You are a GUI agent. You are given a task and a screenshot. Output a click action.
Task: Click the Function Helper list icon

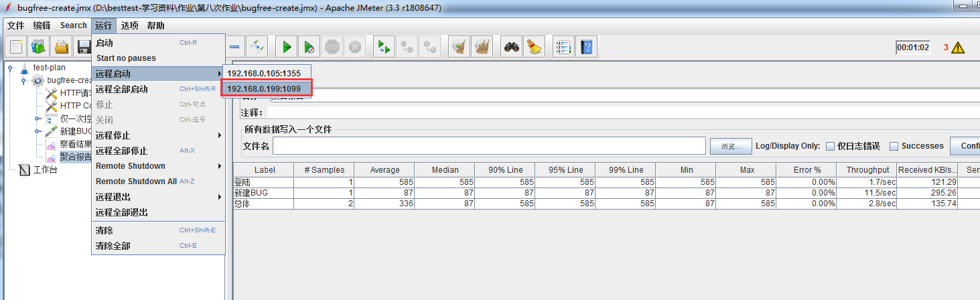click(563, 47)
